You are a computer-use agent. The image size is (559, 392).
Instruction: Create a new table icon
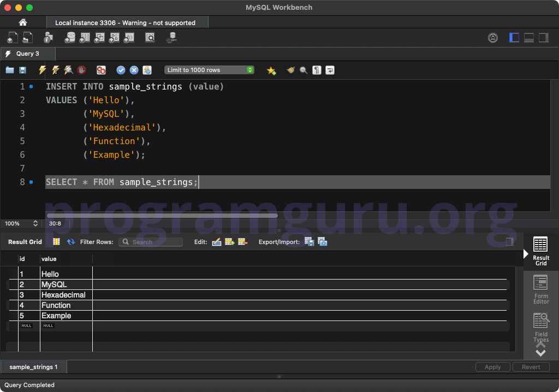tap(85, 38)
